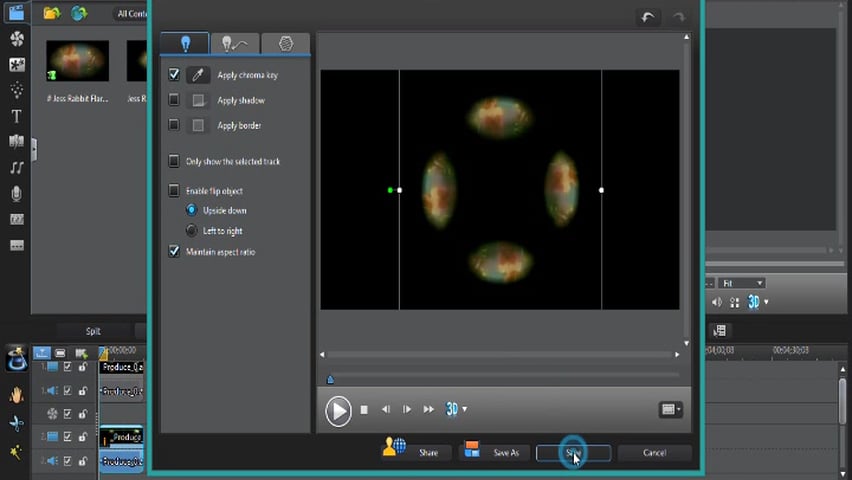Play the PiP Designer preview
The width and height of the screenshot is (852, 480).
point(338,410)
